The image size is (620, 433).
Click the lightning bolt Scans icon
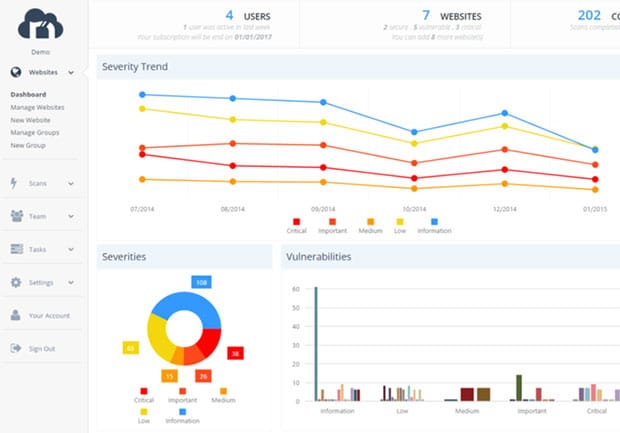tap(16, 184)
